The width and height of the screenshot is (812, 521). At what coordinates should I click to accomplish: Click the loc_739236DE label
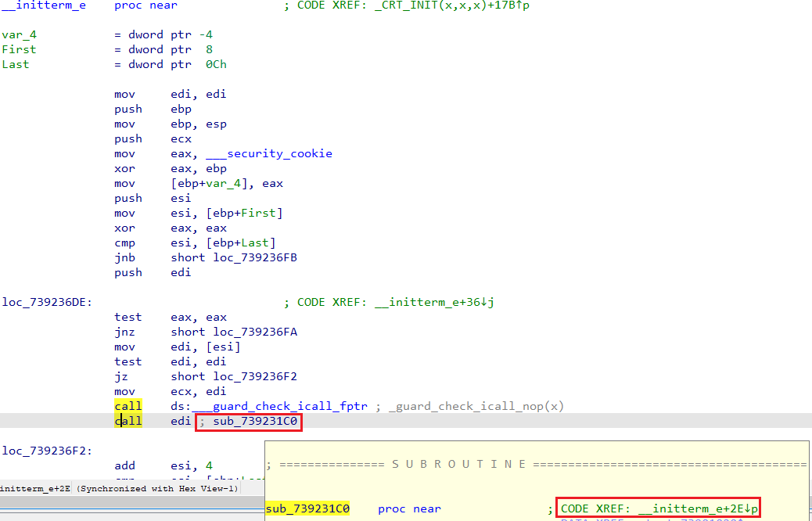(x=47, y=303)
